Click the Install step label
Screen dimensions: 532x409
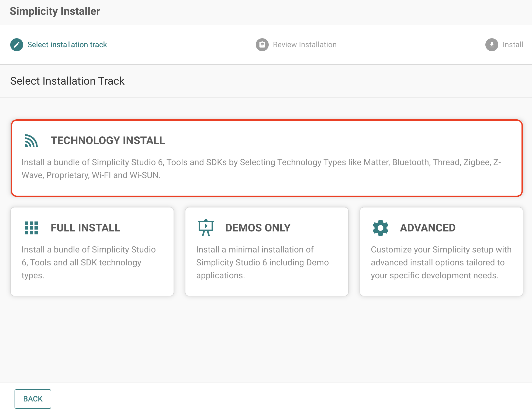[x=513, y=44]
